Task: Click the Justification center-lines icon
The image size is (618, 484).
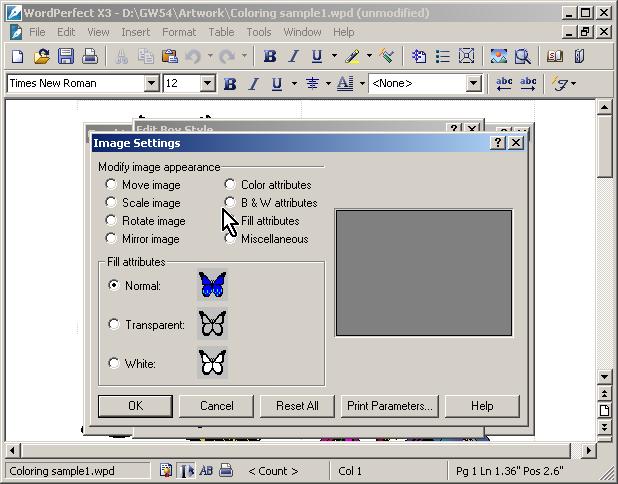Action: (x=312, y=84)
